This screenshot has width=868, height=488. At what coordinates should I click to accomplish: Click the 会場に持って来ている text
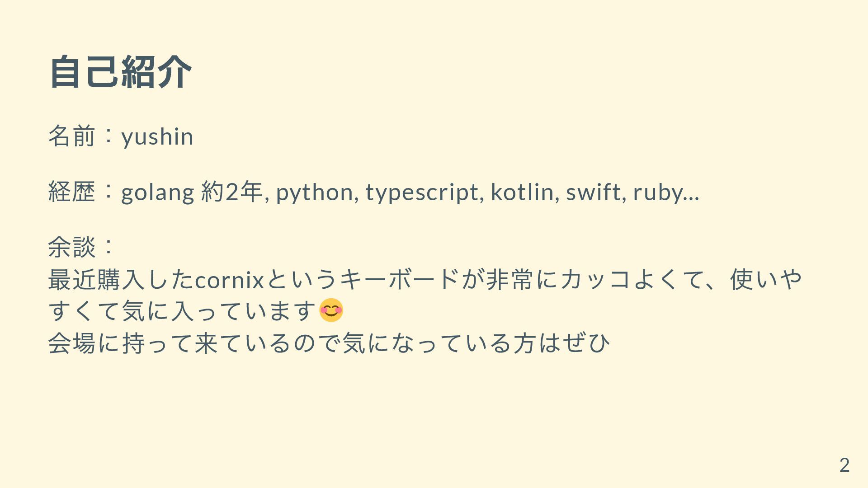click(x=168, y=343)
